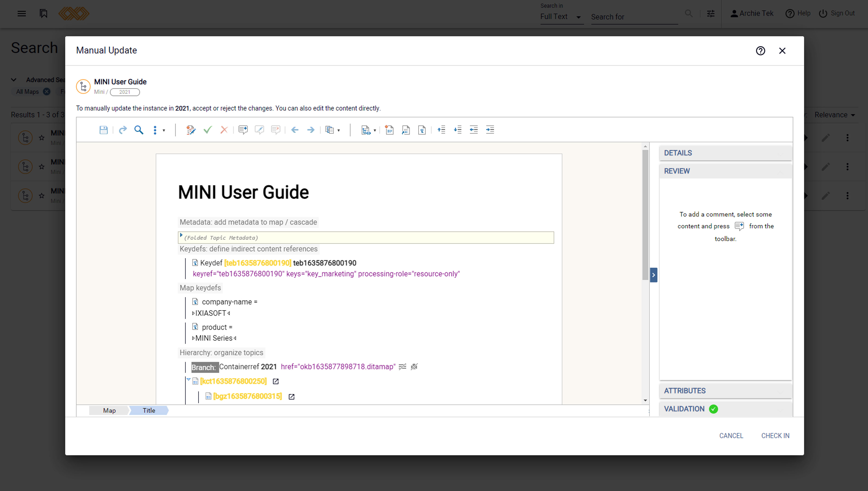
Task: Open kct1635876800250 topic in new window
Action: coord(276,381)
